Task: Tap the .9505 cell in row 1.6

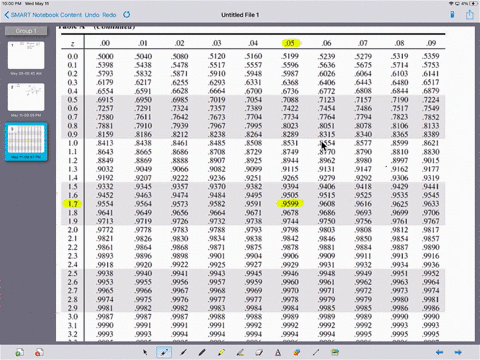Action: pos(290,195)
